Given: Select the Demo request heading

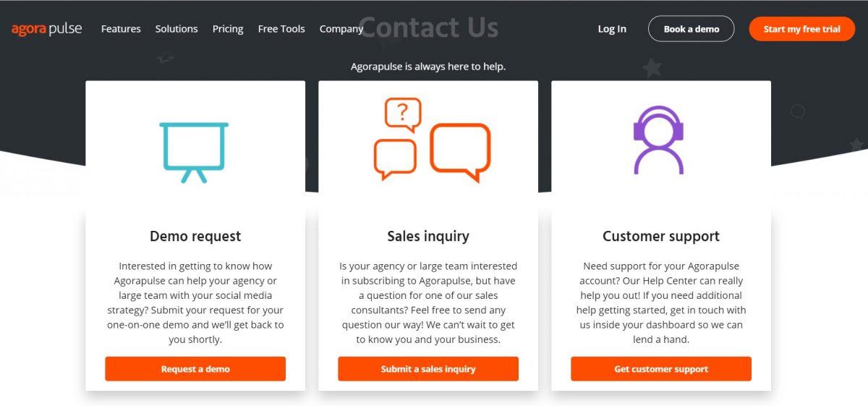Looking at the screenshot, I should click(195, 237).
